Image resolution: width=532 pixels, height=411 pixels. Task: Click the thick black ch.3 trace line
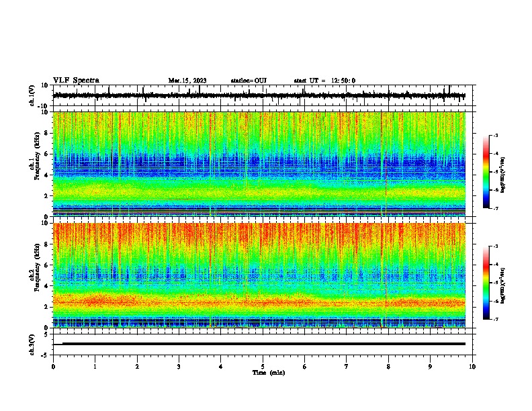pos(263,344)
